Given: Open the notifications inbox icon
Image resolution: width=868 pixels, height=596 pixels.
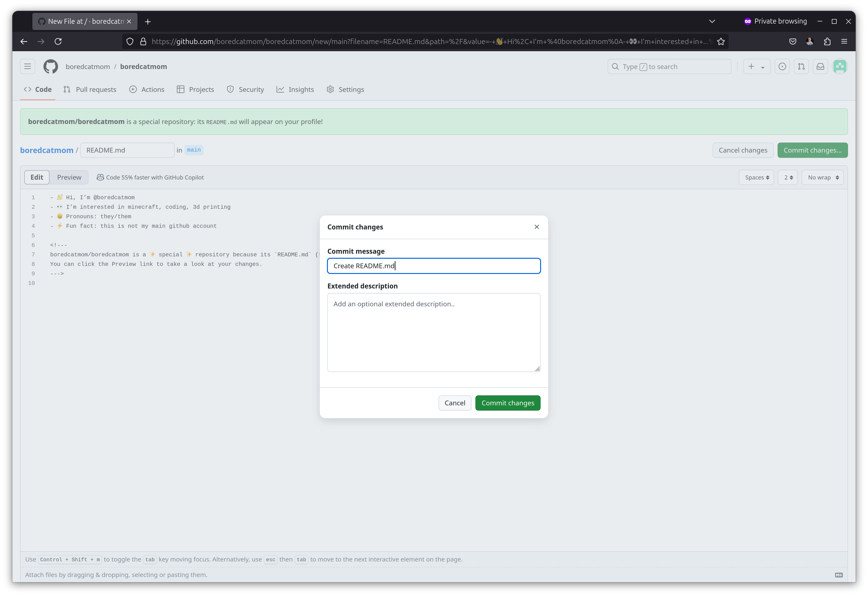Looking at the screenshot, I should [x=820, y=66].
